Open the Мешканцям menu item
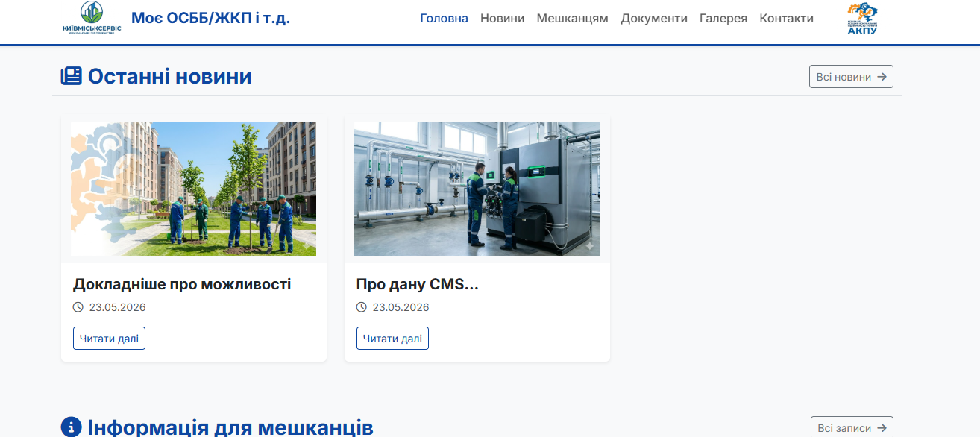 pyautogui.click(x=573, y=19)
